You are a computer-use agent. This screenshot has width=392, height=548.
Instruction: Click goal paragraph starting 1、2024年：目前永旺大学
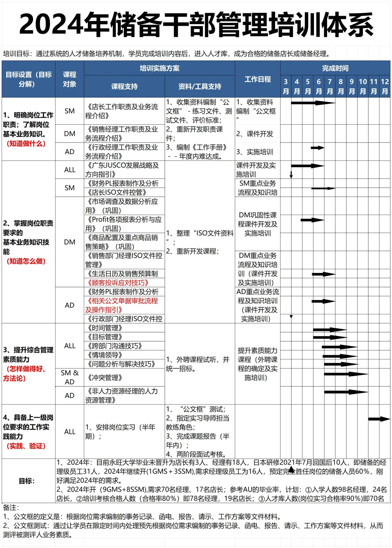coord(222,472)
